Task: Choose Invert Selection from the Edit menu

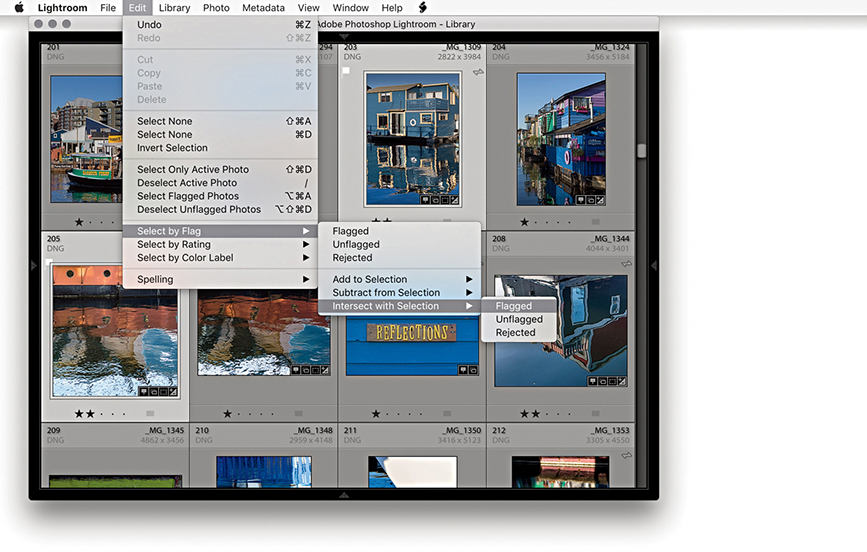Action: pyautogui.click(x=172, y=148)
